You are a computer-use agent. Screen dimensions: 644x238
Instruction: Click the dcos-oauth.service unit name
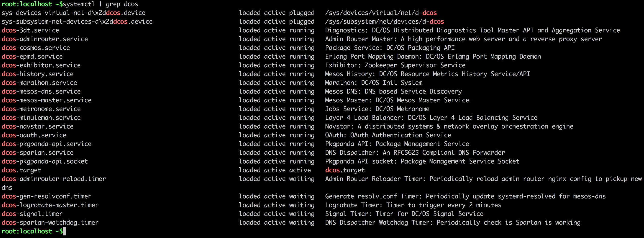[x=34, y=135]
